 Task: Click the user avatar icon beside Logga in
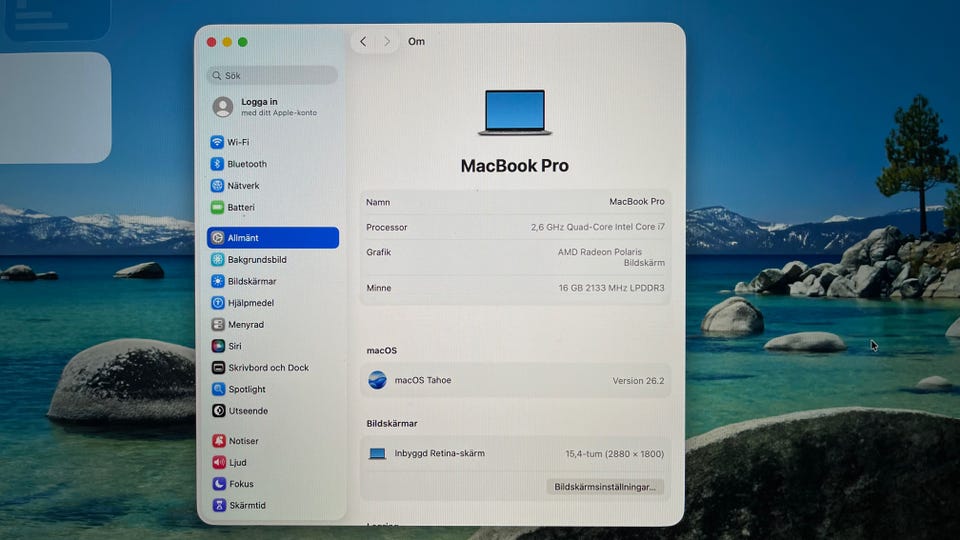[223, 107]
